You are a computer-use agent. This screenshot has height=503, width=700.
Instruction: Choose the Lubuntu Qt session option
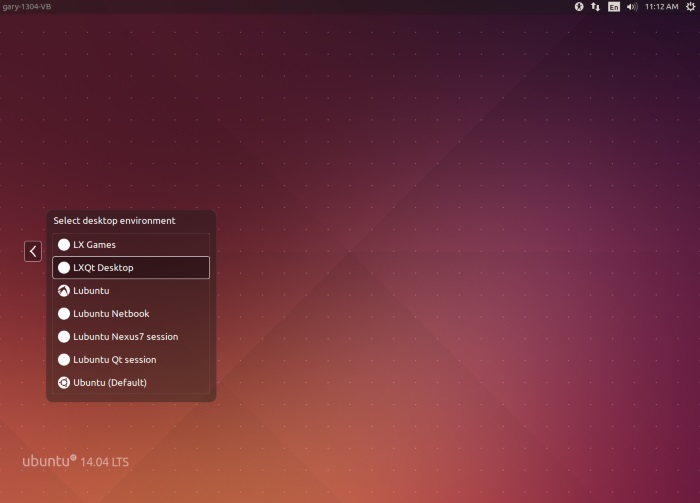click(x=114, y=360)
